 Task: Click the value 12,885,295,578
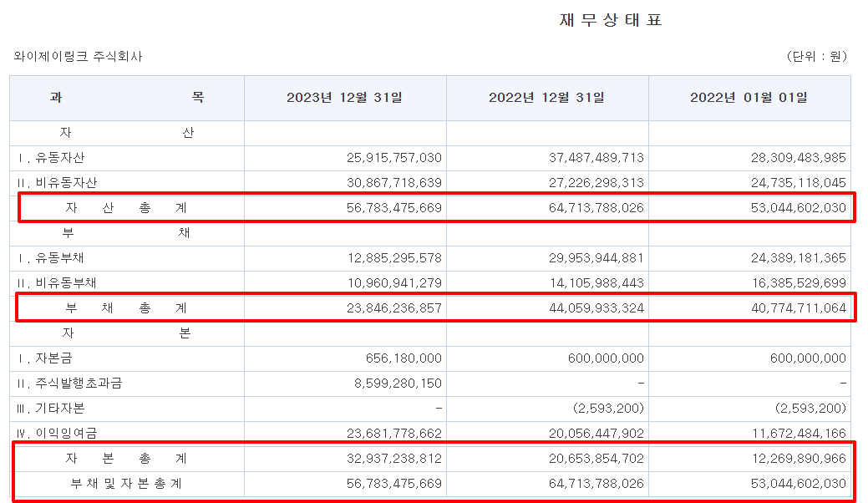click(x=394, y=258)
